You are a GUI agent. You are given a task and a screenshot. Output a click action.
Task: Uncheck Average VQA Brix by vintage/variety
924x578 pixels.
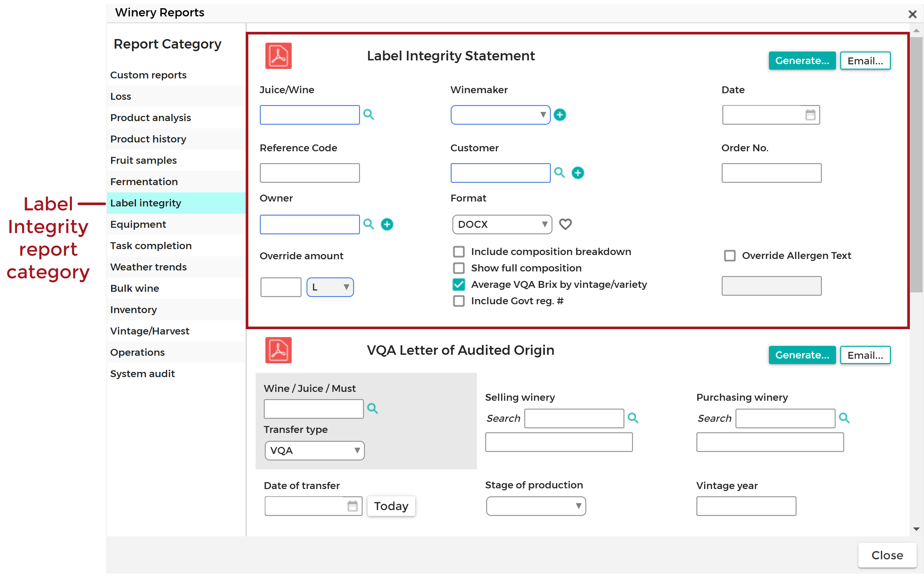[459, 285]
